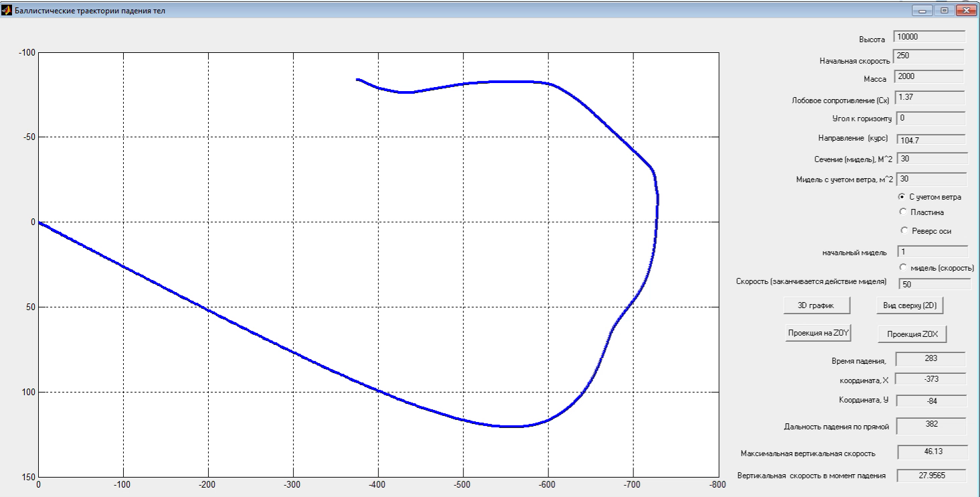Click the 'начальный мидель' field with 1

coord(932,252)
